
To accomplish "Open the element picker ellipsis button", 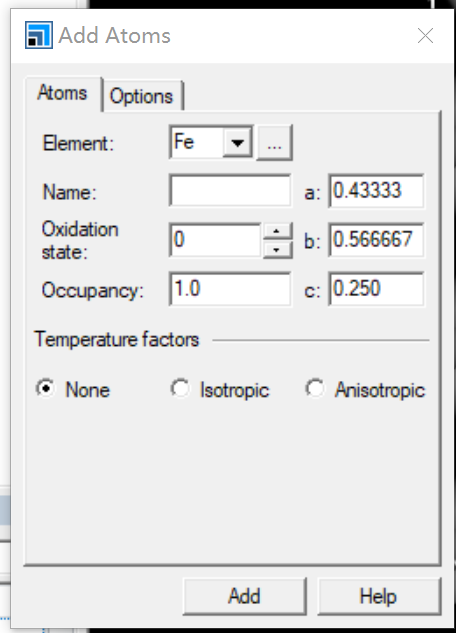I will [x=274, y=143].
